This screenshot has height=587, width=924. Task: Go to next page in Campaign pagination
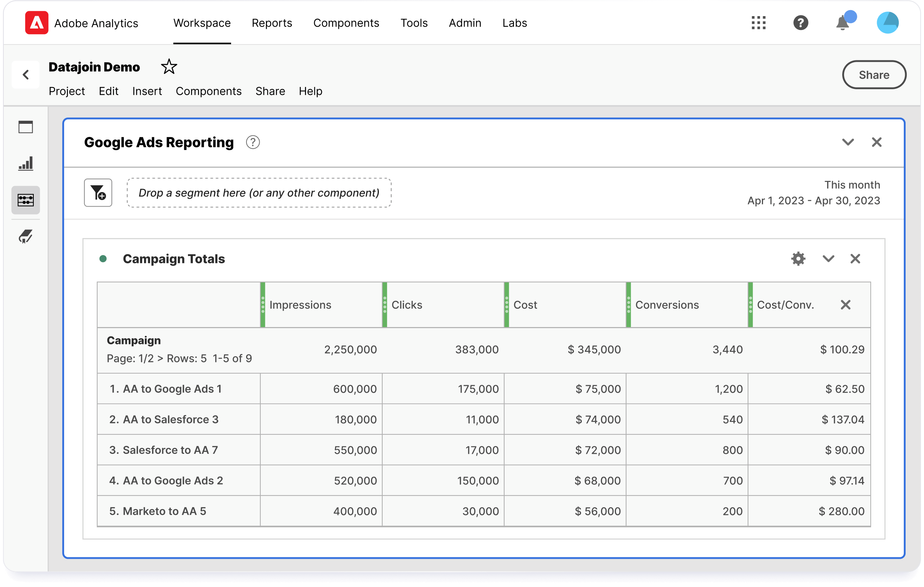pyautogui.click(x=160, y=358)
